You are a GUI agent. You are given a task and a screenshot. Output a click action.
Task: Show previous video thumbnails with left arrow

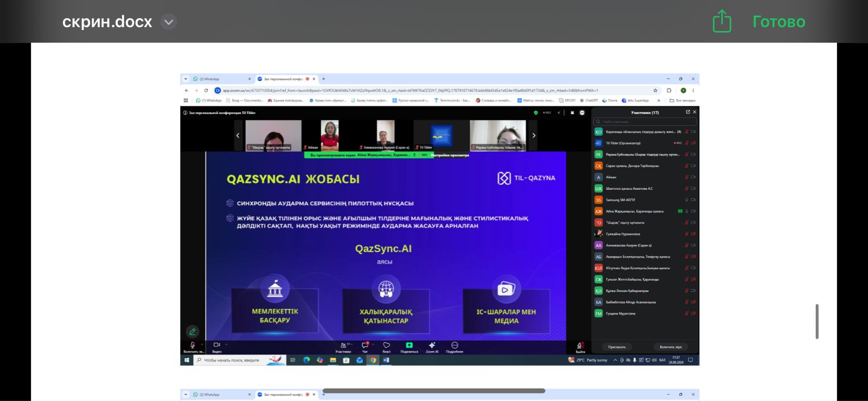pyautogui.click(x=238, y=135)
